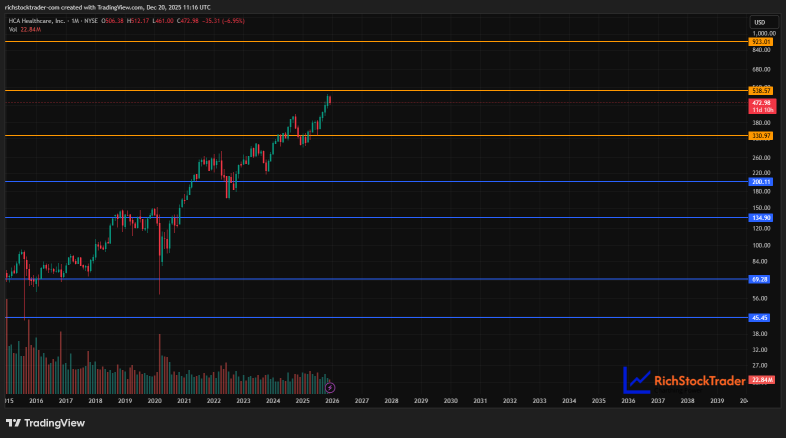Click the 45.45 blue price label
786x438 pixels.
pos(759,318)
